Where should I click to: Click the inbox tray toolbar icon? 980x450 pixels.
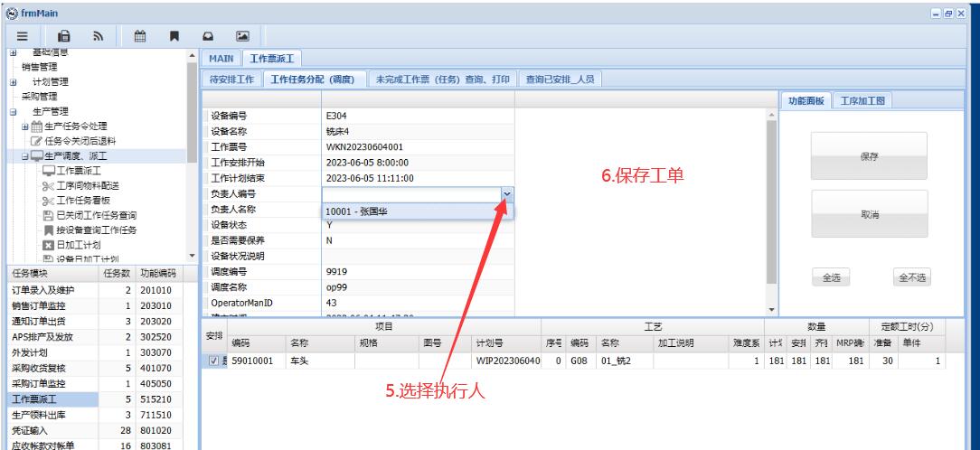coord(209,36)
